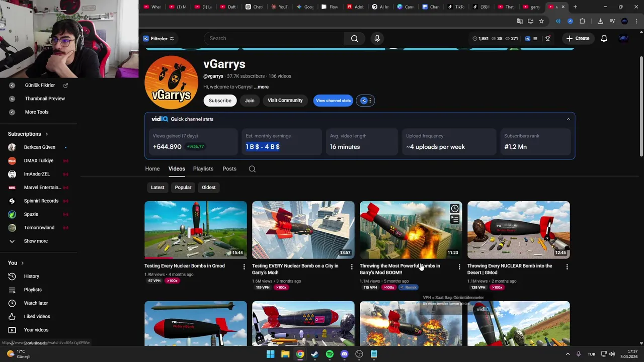This screenshot has width=644, height=362.
Task: Open vidIQ hamburger menu in header stats bar
Action: (x=535, y=38)
